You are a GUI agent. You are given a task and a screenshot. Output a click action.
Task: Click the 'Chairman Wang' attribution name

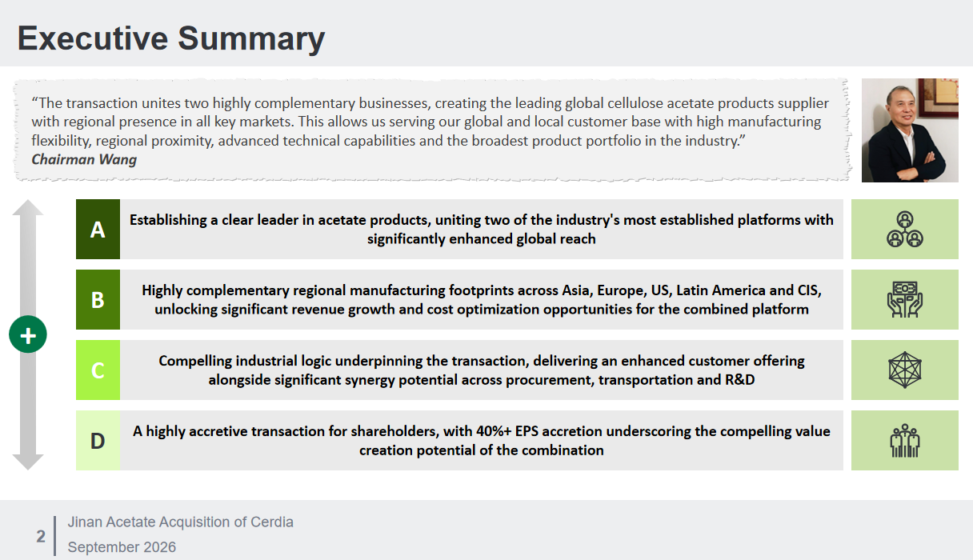click(x=84, y=159)
